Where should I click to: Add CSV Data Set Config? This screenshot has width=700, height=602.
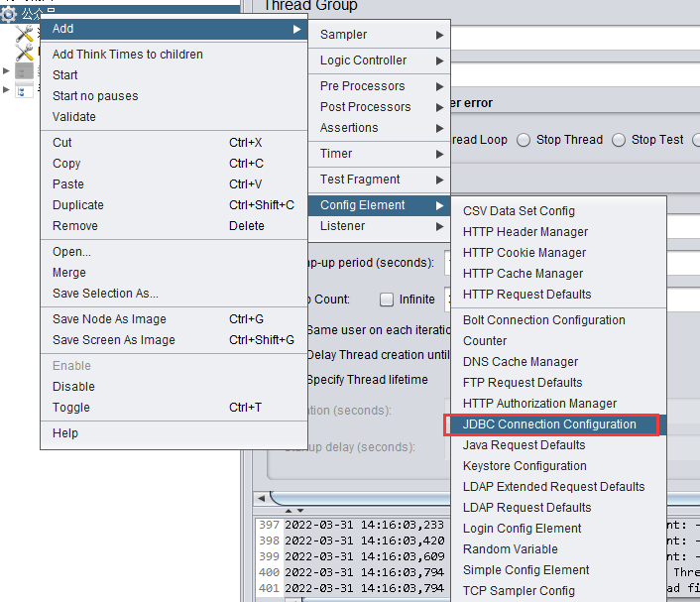pyautogui.click(x=558, y=211)
